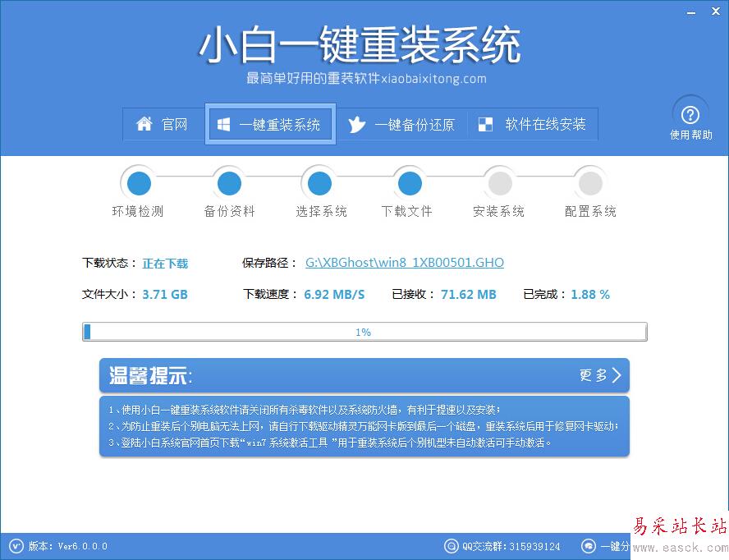Viewport: 729px width, 560px height.
Task: Click the 选择系统 step circle
Action: click(x=319, y=183)
